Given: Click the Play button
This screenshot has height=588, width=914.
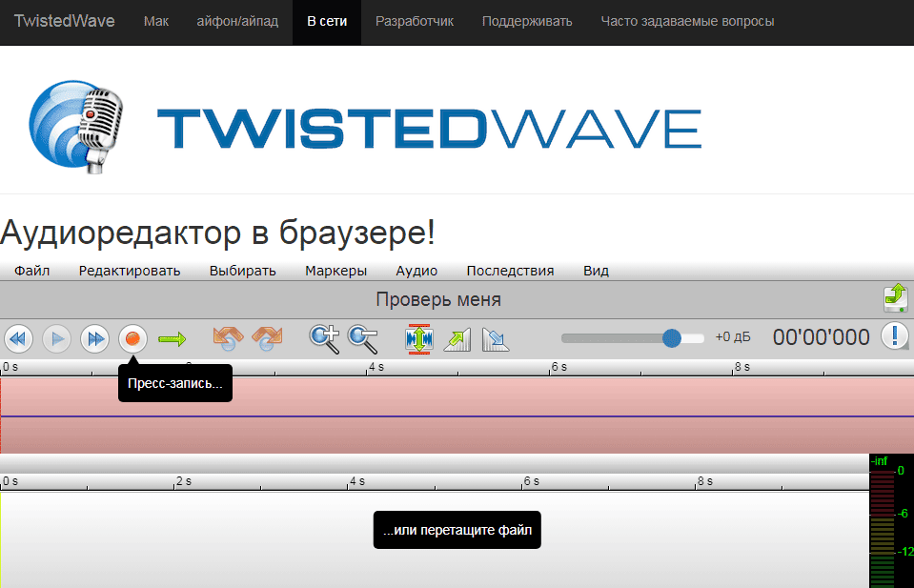Looking at the screenshot, I should coord(56,338).
